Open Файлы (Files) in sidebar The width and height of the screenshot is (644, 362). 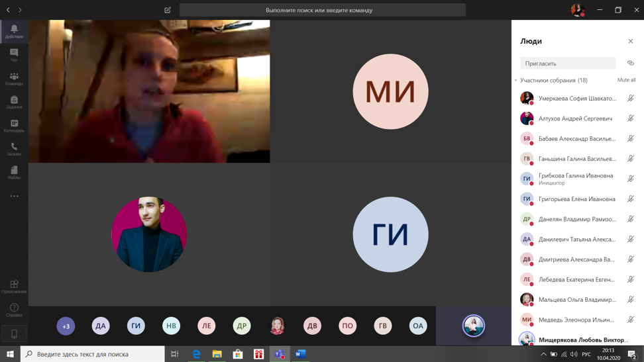14,173
